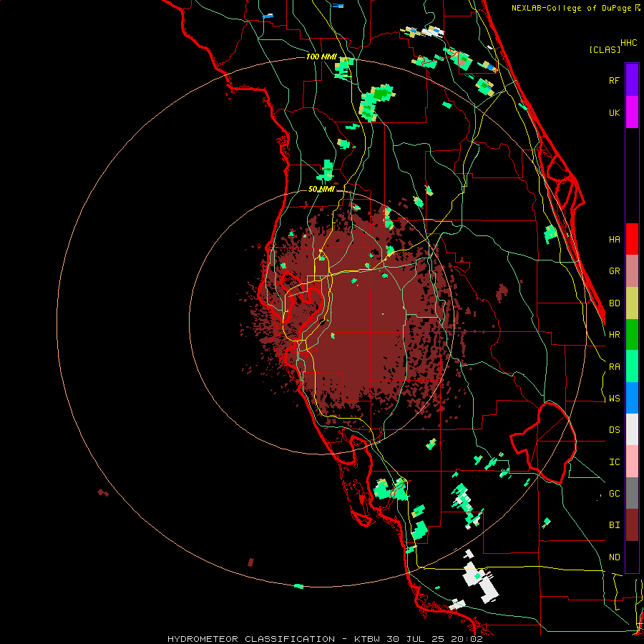Click the 100 NMI range ring label
The width and height of the screenshot is (644, 644).
pos(321,57)
